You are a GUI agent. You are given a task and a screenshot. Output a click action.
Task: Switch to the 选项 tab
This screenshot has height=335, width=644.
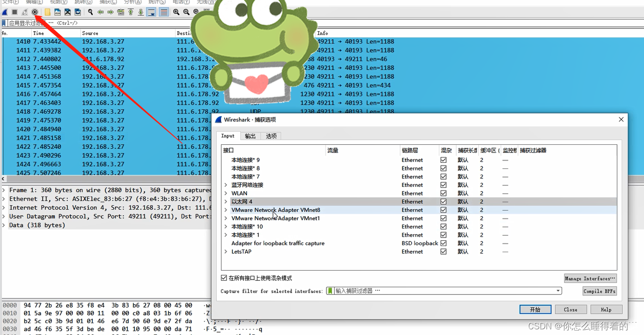271,136
